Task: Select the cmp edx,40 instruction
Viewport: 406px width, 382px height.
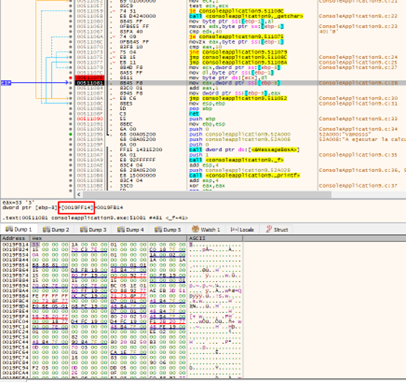Action: (205, 32)
